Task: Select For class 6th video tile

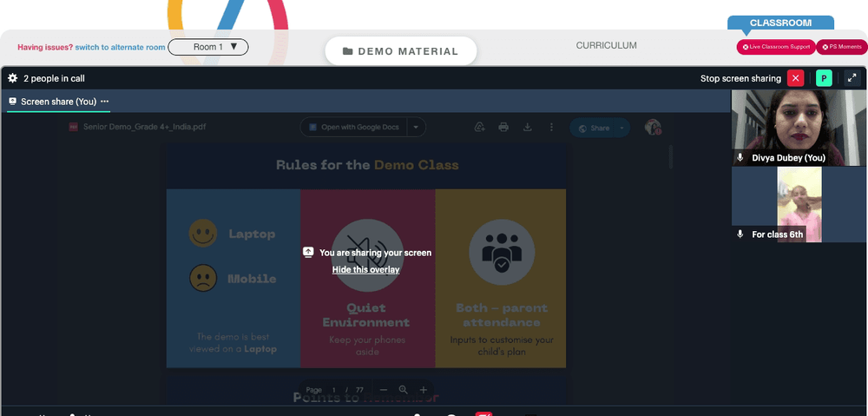Action: 799,204
